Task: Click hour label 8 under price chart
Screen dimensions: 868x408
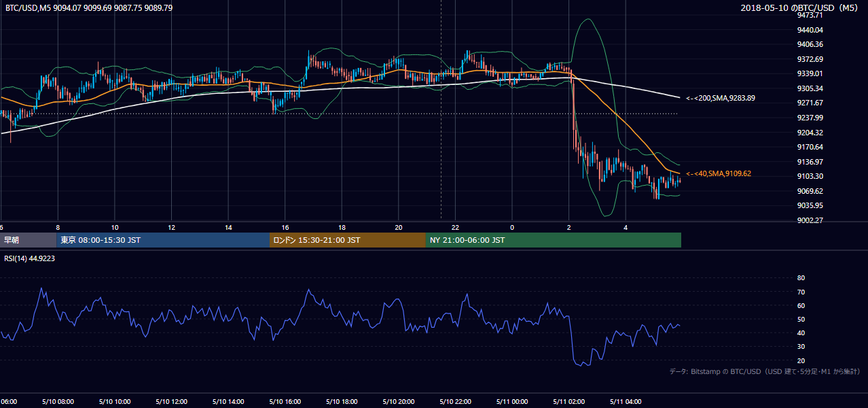Action: tap(58, 227)
